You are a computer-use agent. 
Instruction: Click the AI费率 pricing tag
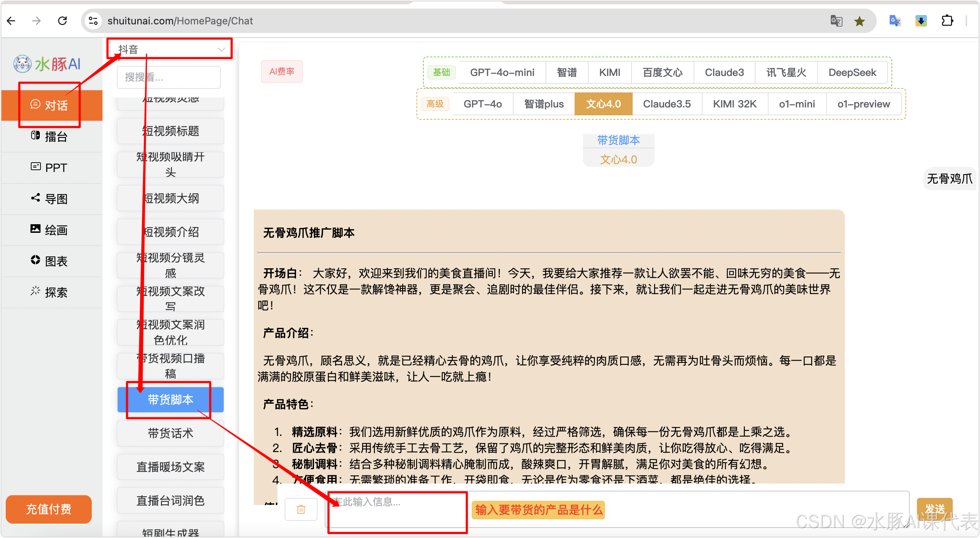(x=281, y=72)
